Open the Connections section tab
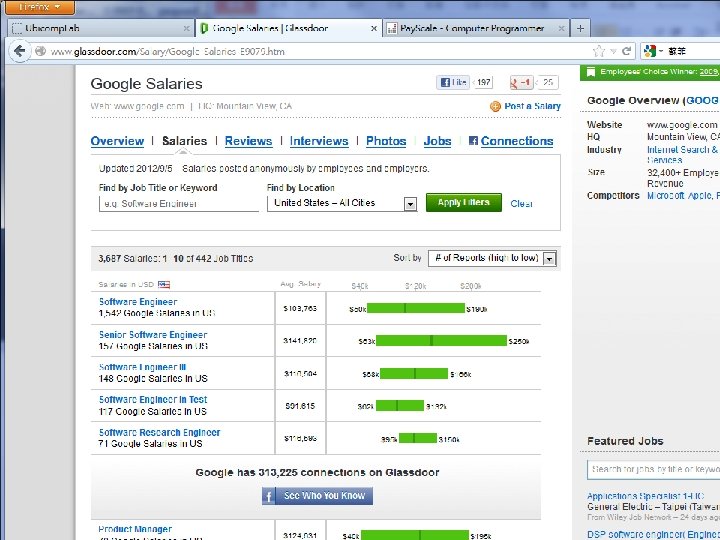720x540 pixels. (517, 141)
